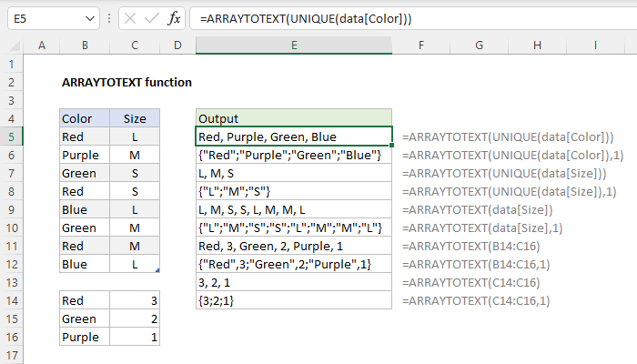637x364 pixels.
Task: Select cell with Red, Purple, Green, Blue
Action: [294, 136]
